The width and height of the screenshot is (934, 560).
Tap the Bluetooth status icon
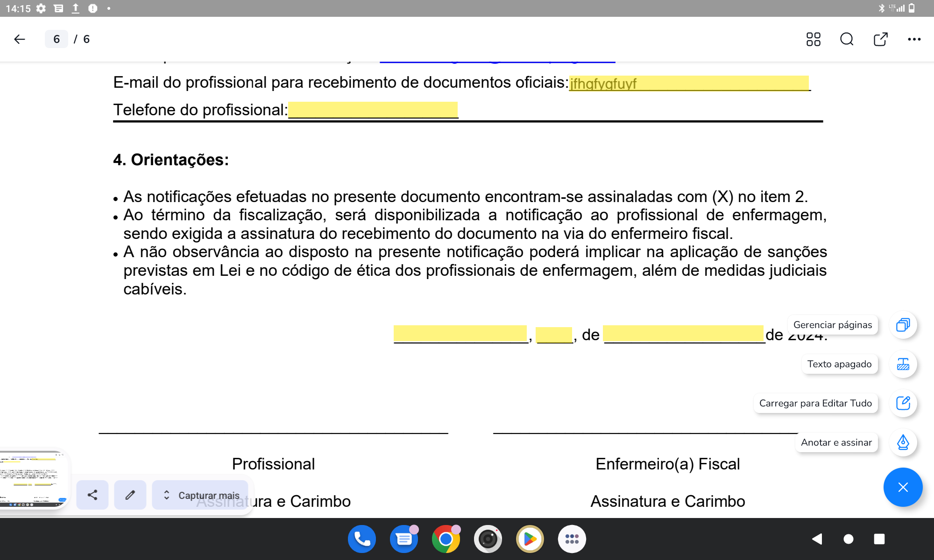click(x=881, y=8)
